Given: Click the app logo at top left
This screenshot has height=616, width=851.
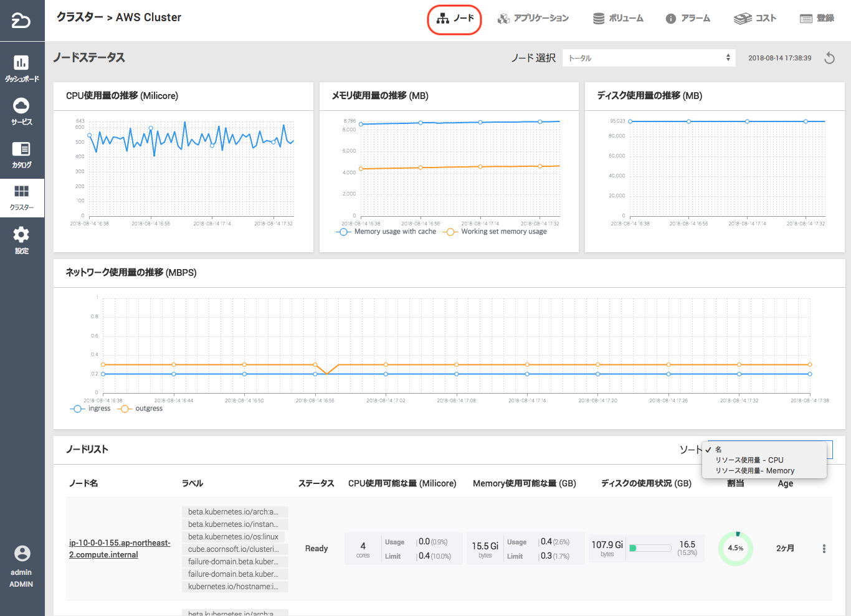Looking at the screenshot, I should coord(21,21).
